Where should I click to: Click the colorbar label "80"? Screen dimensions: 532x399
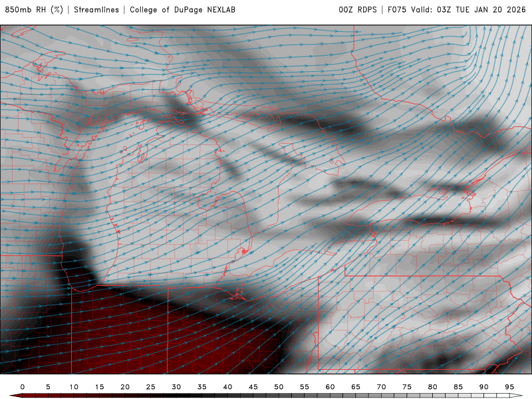tap(433, 387)
